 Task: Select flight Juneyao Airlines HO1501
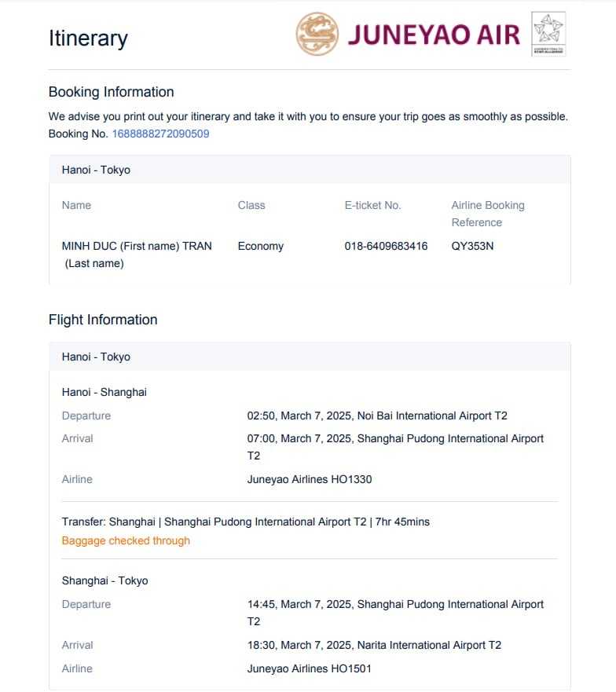(309, 668)
